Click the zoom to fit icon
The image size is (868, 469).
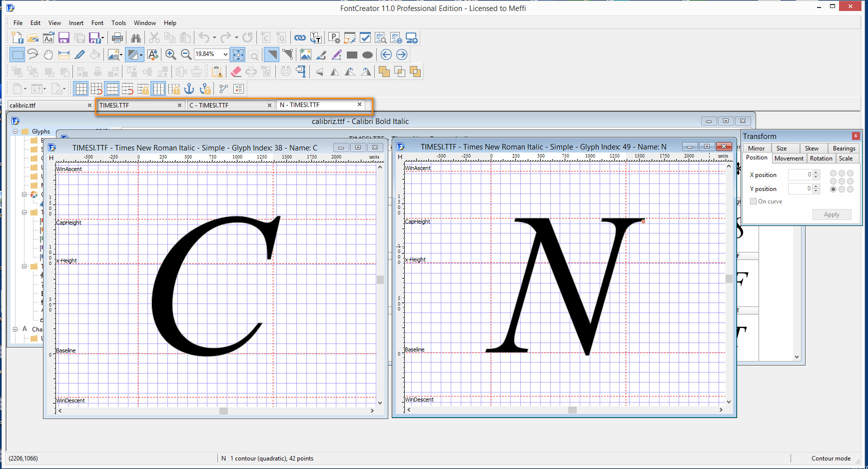coord(238,54)
